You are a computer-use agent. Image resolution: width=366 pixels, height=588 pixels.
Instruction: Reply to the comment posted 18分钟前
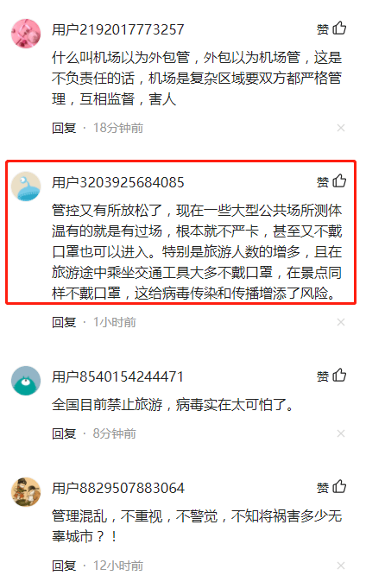click(x=64, y=129)
